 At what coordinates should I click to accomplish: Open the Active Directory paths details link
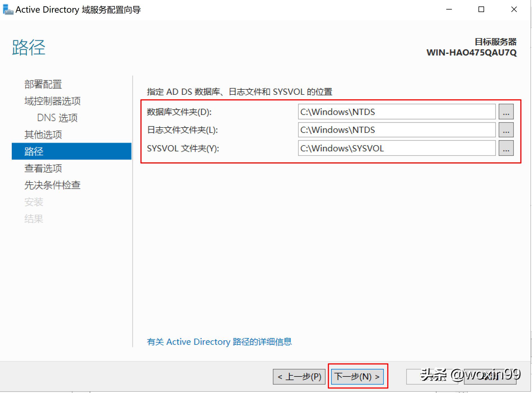pyautogui.click(x=219, y=342)
